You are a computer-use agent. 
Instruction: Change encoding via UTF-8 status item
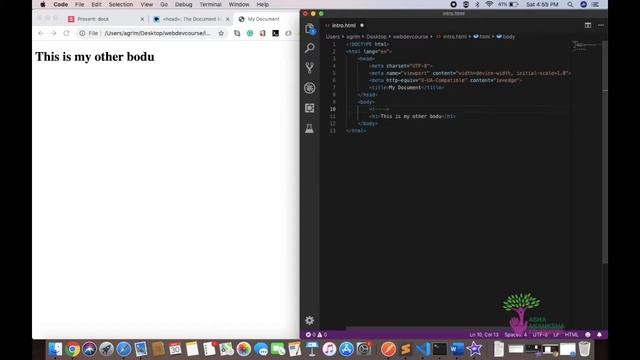(540, 335)
